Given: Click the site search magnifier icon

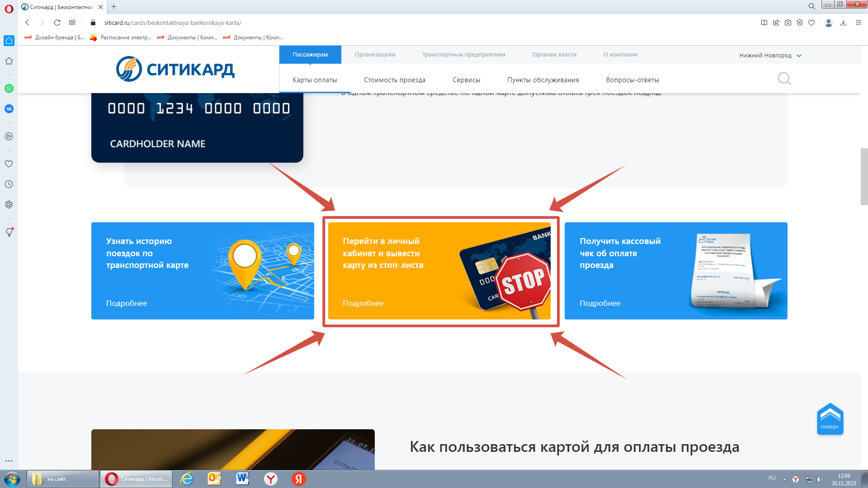Looking at the screenshot, I should point(784,79).
